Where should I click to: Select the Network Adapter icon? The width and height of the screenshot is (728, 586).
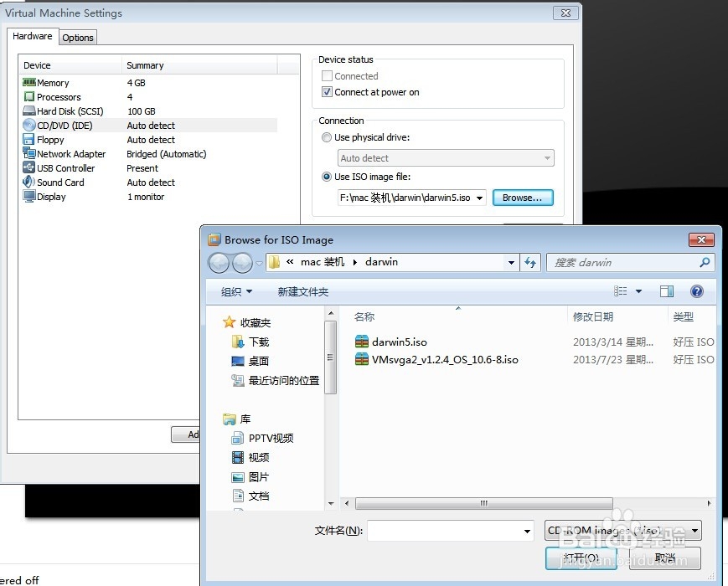28,153
